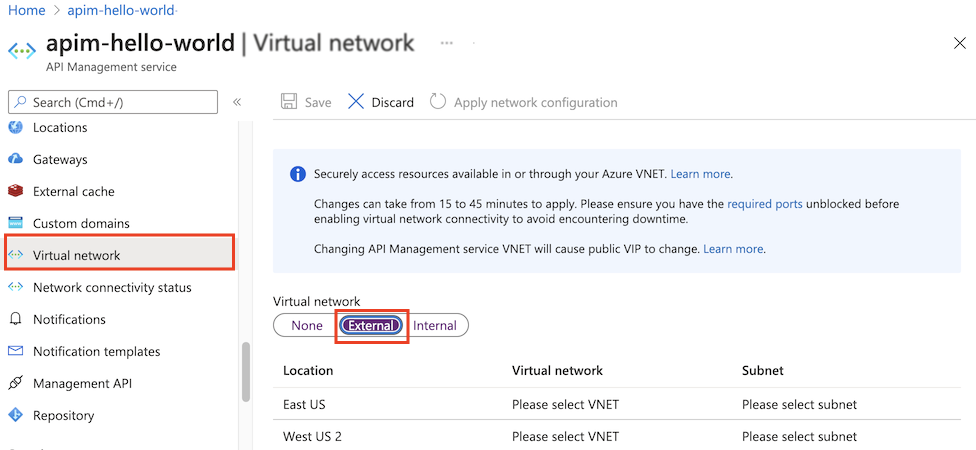The width and height of the screenshot is (976, 450).
Task: Click the Locations globe icon
Action: [x=15, y=128]
